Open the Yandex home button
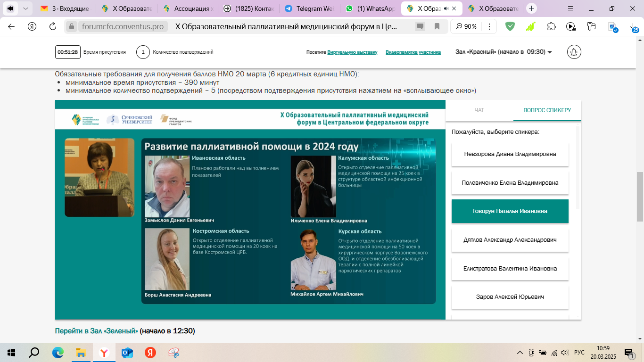Screen dimensions: 644x362 click(32, 26)
